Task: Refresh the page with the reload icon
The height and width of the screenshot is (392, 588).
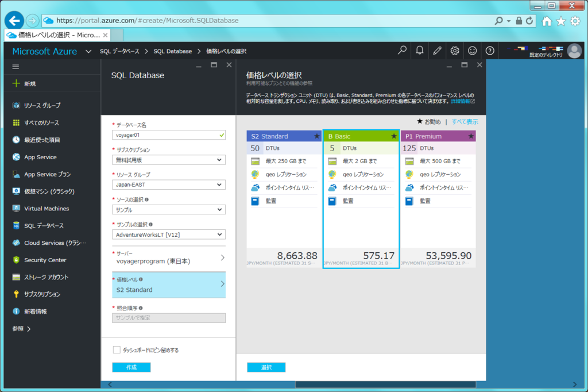Action: [x=529, y=21]
